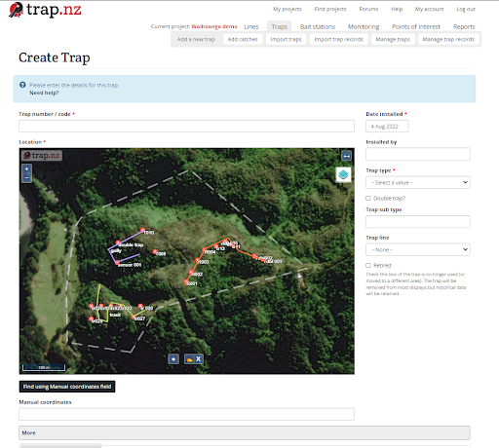499x448 pixels.
Task: Click trap marker T010 on map
Action: coord(142,230)
